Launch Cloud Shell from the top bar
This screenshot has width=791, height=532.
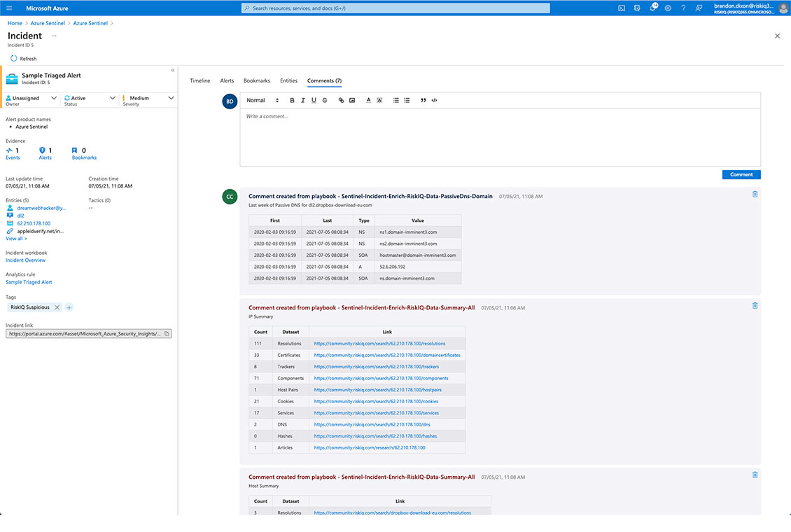tap(622, 8)
